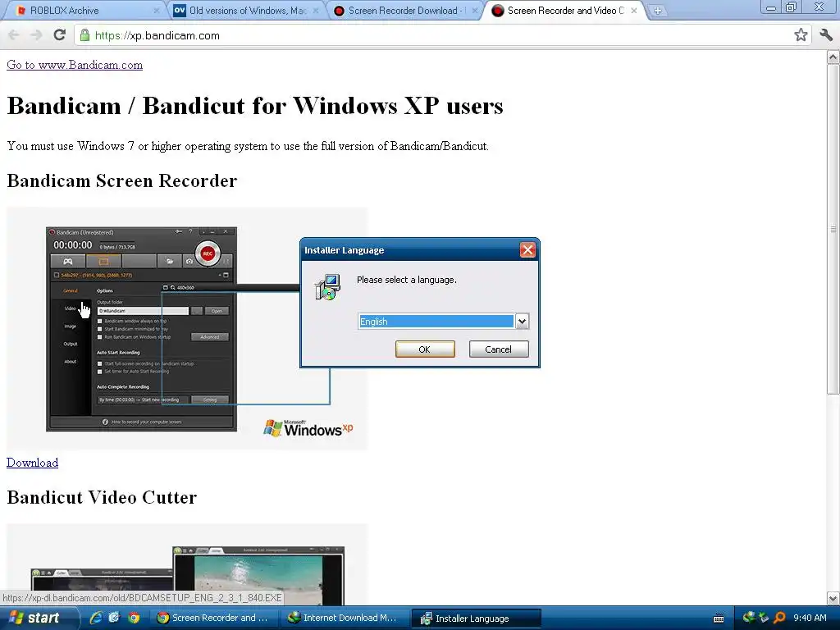Click the IDM icon in system tray
Viewport: 840px width, 630px height.
750,618
